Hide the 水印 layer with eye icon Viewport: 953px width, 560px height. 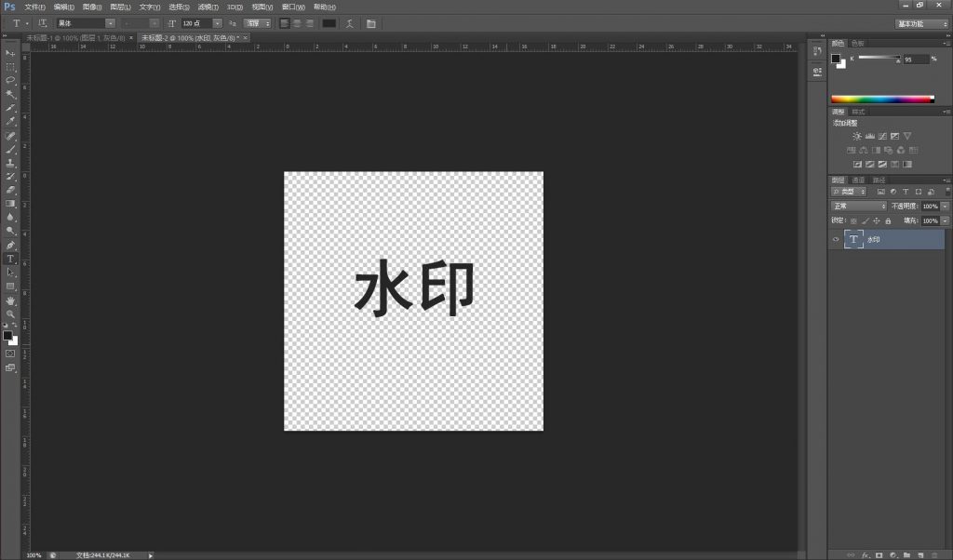(836, 239)
